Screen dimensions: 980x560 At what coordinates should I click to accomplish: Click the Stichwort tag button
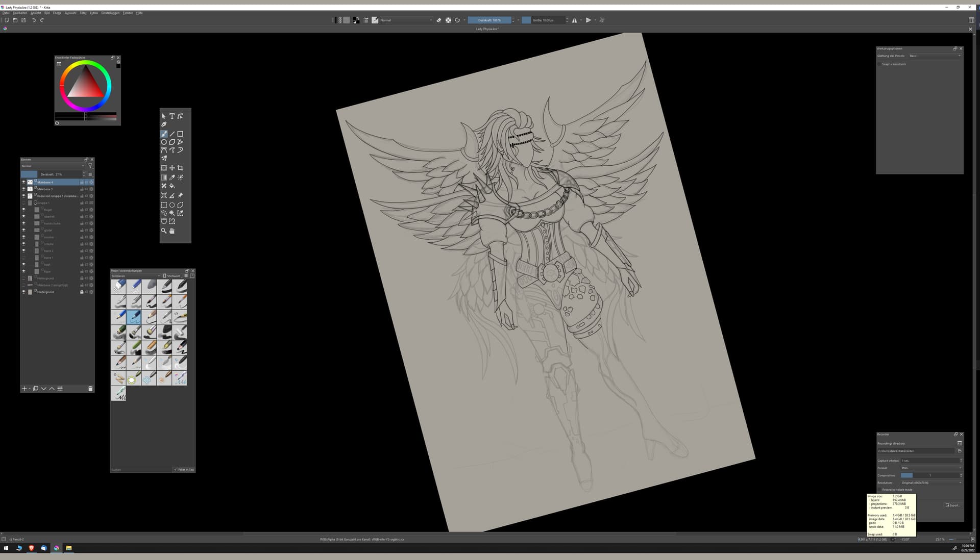click(171, 276)
